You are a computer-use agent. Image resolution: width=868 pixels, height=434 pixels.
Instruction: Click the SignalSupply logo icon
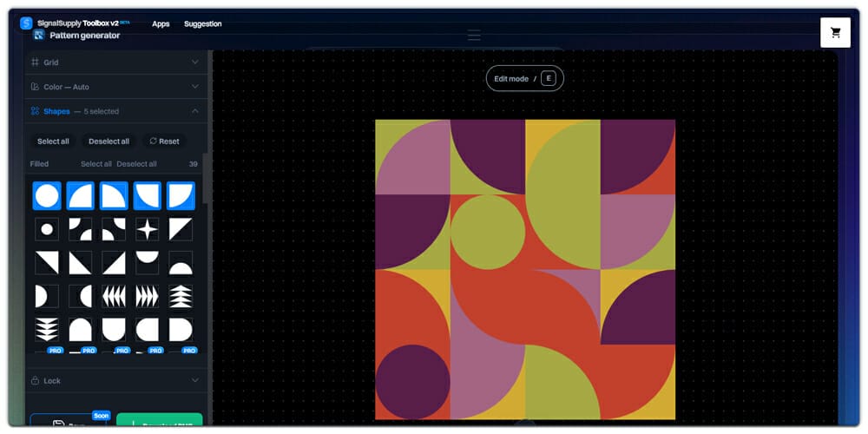coord(26,23)
